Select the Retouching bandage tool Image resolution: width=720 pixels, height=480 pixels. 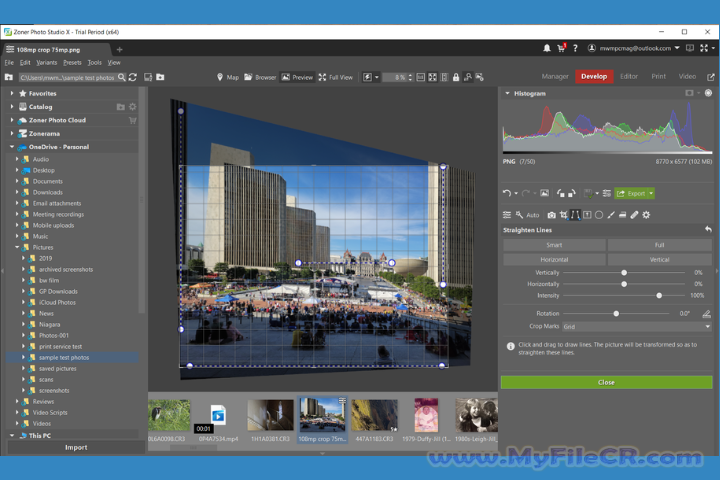635,215
